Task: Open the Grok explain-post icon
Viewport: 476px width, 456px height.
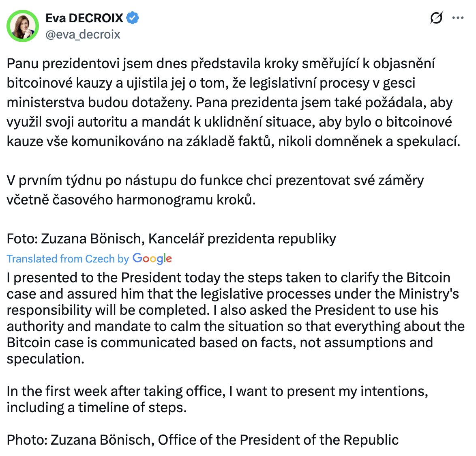Action: pyautogui.click(x=436, y=18)
